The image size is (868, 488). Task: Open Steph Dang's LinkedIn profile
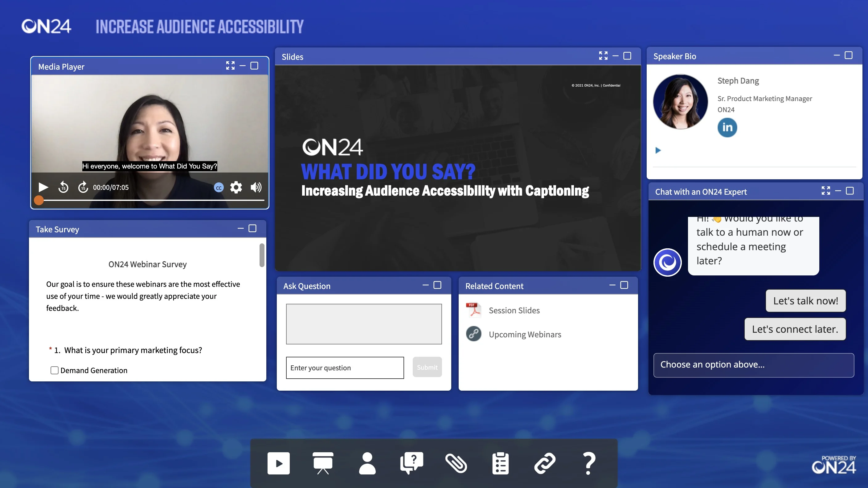[727, 127]
